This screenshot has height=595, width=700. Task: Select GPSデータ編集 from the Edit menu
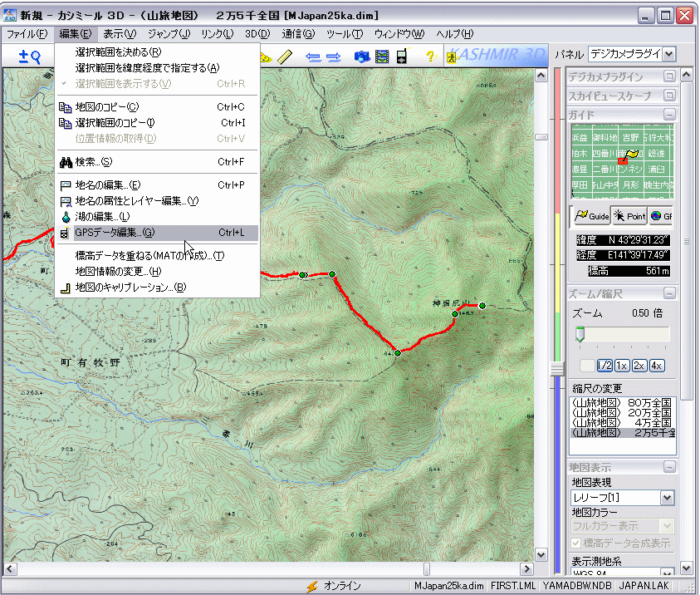pyautogui.click(x=158, y=233)
